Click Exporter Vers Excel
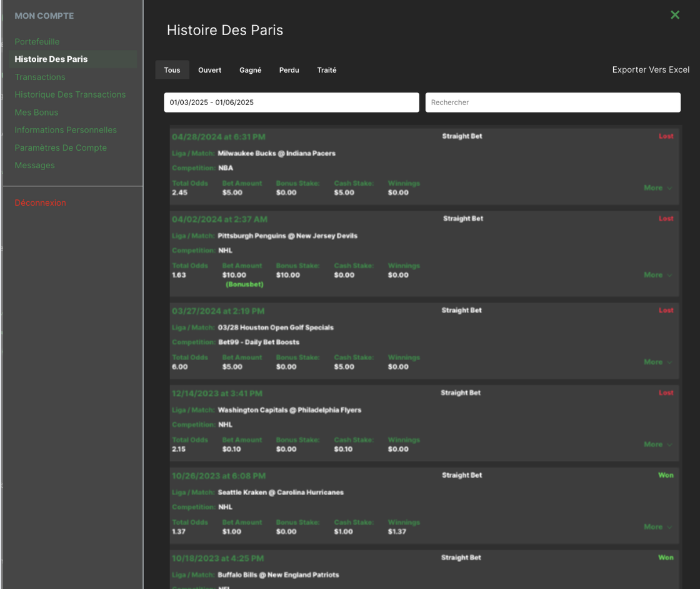Screen dimensions: 700x589 click(x=651, y=70)
